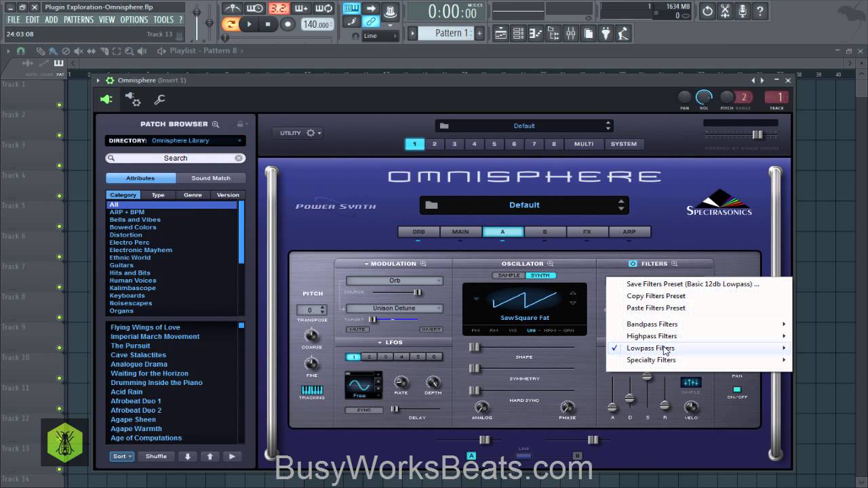Click the metronome icon

click(x=233, y=9)
